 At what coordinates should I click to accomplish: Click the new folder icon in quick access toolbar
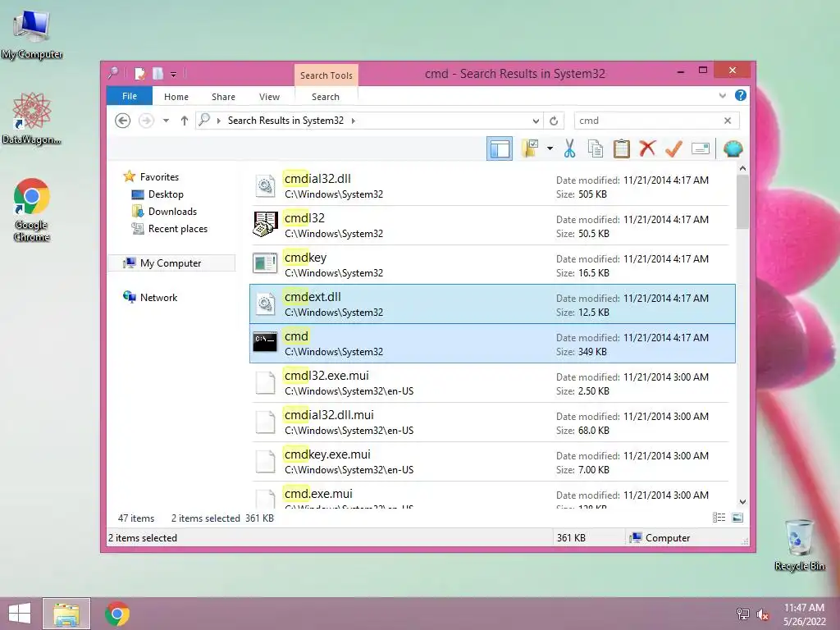[157, 73]
